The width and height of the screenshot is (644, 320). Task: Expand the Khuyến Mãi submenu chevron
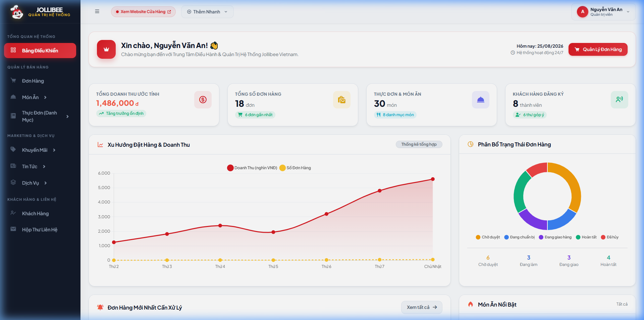click(x=54, y=150)
